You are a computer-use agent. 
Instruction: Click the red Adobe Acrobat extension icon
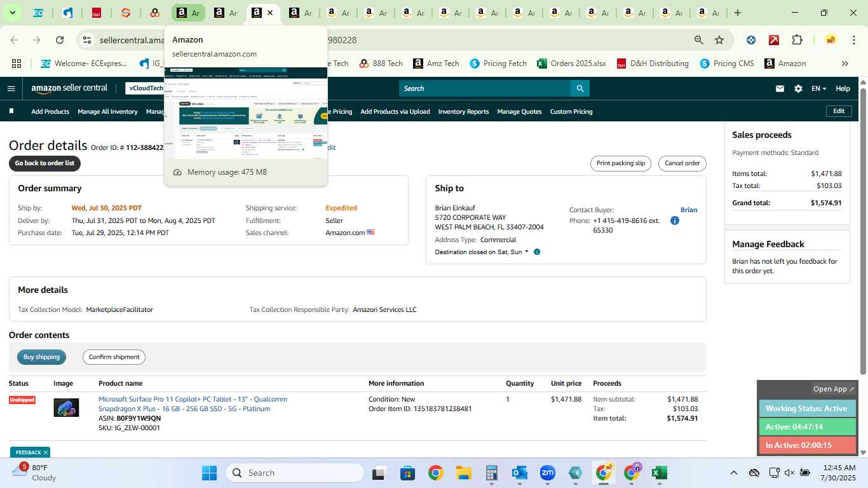(x=774, y=40)
